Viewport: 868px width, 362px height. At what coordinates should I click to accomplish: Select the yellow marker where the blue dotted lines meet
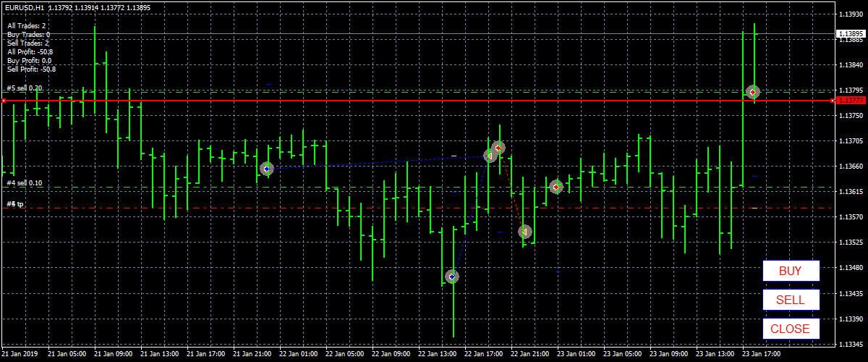(x=490, y=156)
